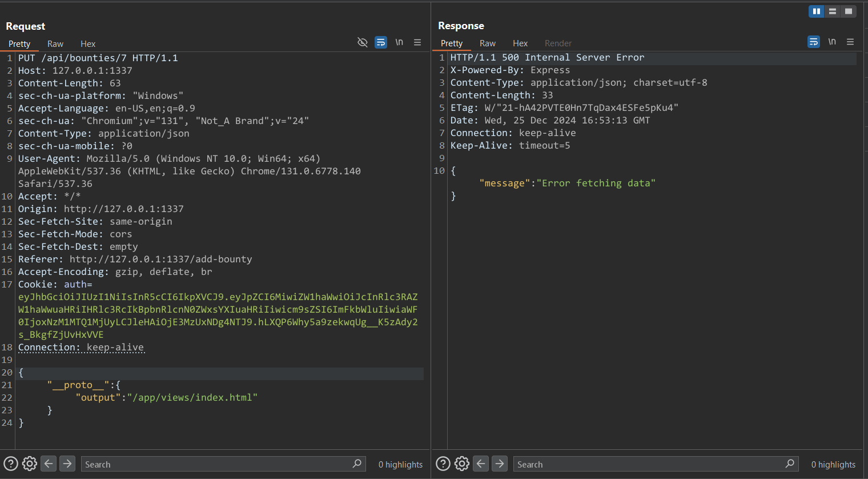Image resolution: width=868 pixels, height=479 pixels.
Task: Open Request search settings gear
Action: click(x=30, y=464)
